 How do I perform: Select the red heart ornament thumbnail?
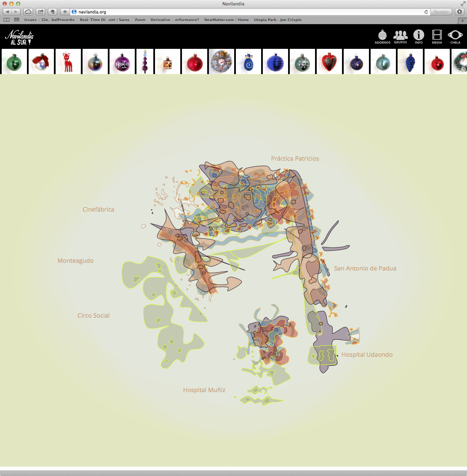pos(329,61)
